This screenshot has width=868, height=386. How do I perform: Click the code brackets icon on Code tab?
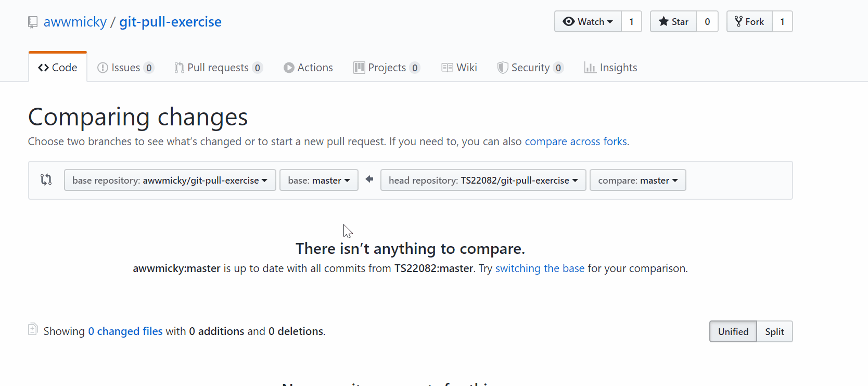[x=43, y=68]
